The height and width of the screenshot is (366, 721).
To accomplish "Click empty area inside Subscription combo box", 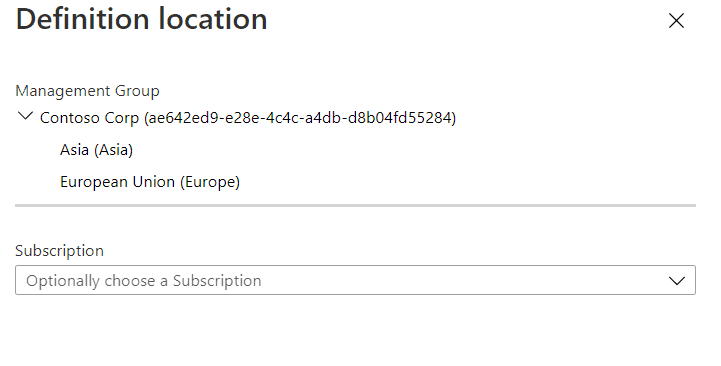I will [460, 280].
